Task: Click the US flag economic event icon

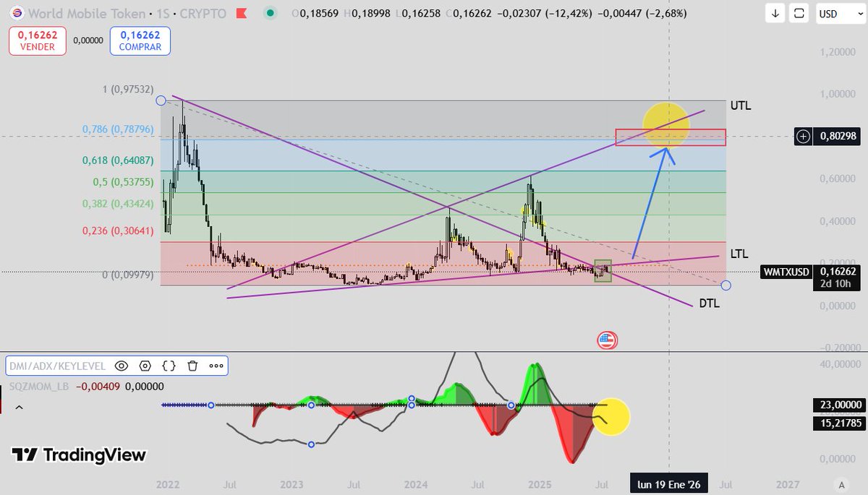Action: [x=606, y=341]
